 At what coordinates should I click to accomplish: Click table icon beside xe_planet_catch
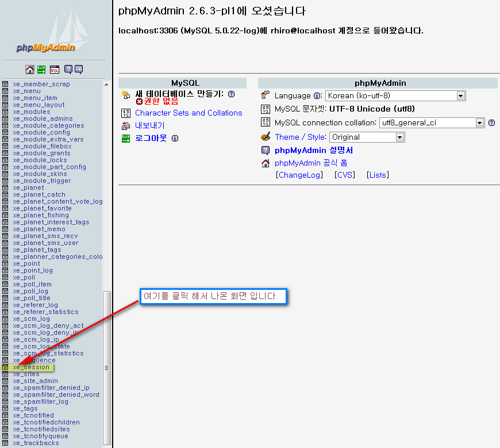5,194
